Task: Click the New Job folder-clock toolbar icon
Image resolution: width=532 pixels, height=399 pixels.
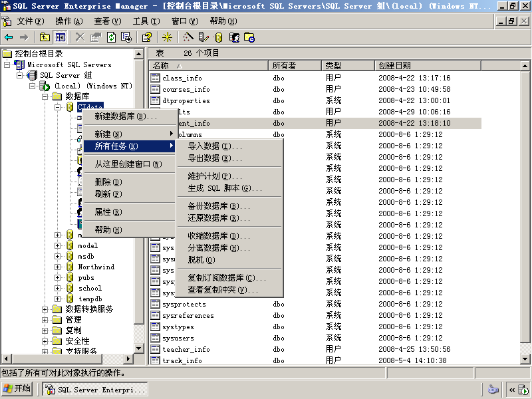Action: (249, 37)
